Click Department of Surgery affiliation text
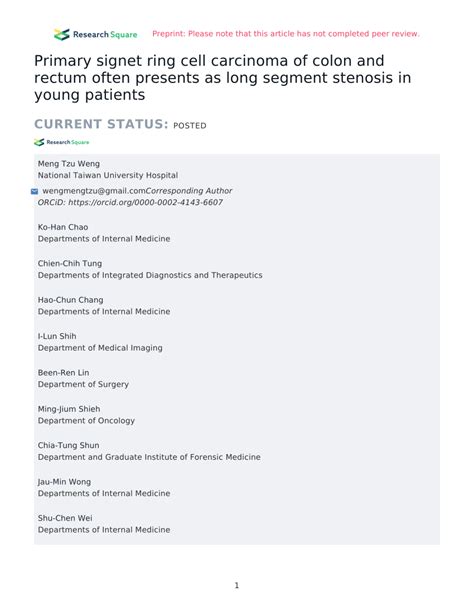The width and height of the screenshot is (474, 613). (x=83, y=384)
